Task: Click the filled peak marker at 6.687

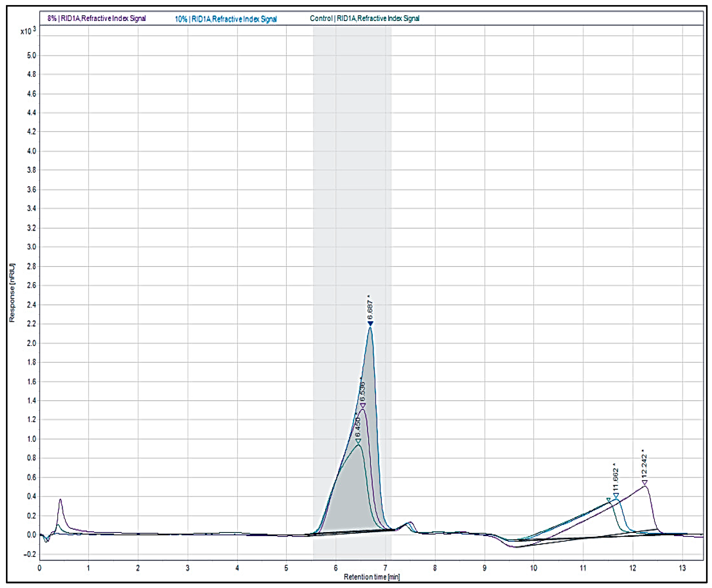Action: 370,324
